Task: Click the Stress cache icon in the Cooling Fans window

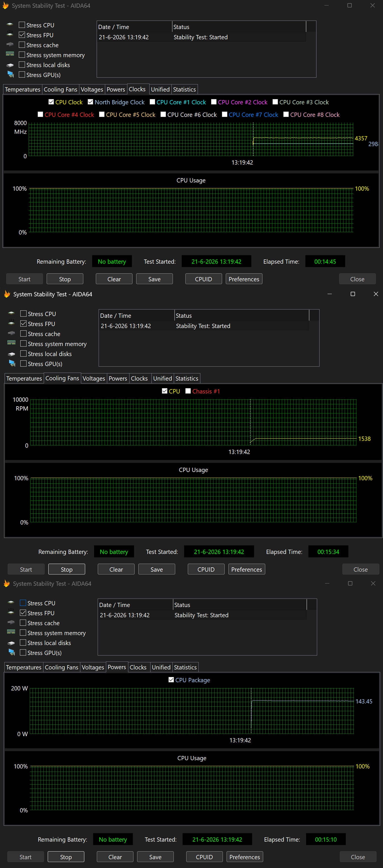Action: click(x=11, y=334)
